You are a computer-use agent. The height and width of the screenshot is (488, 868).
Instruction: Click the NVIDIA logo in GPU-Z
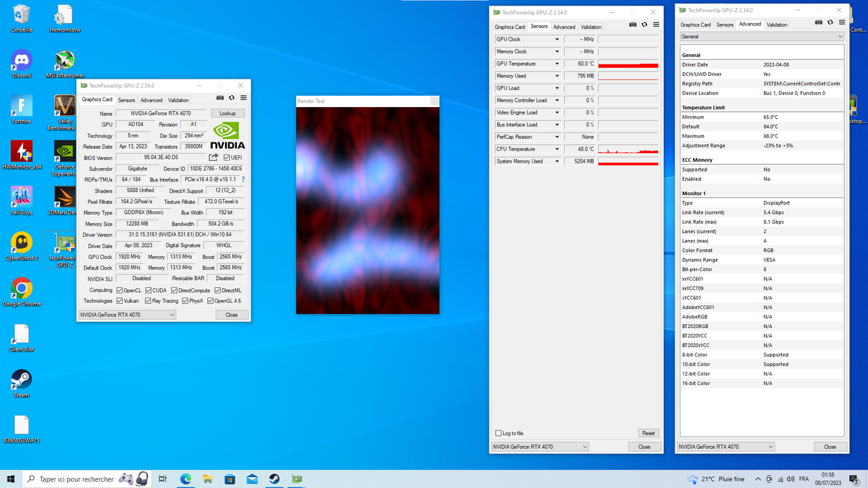(228, 135)
